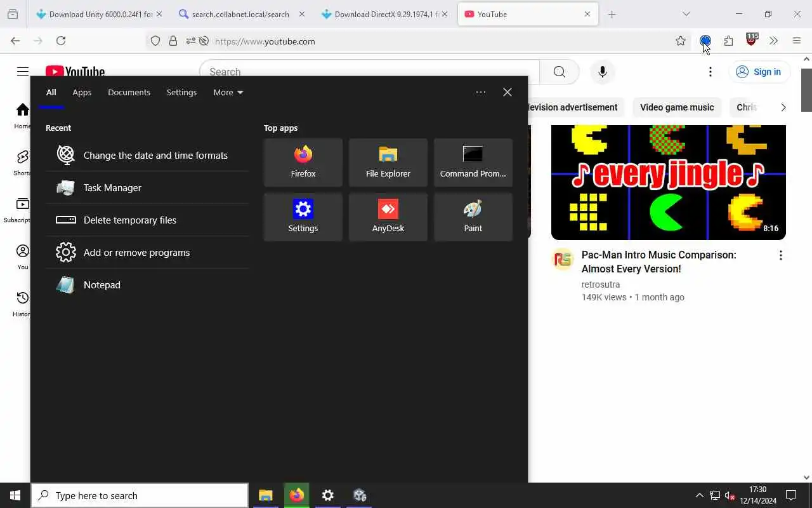Switch to the Documents search tab
812x508 pixels.
click(x=129, y=92)
